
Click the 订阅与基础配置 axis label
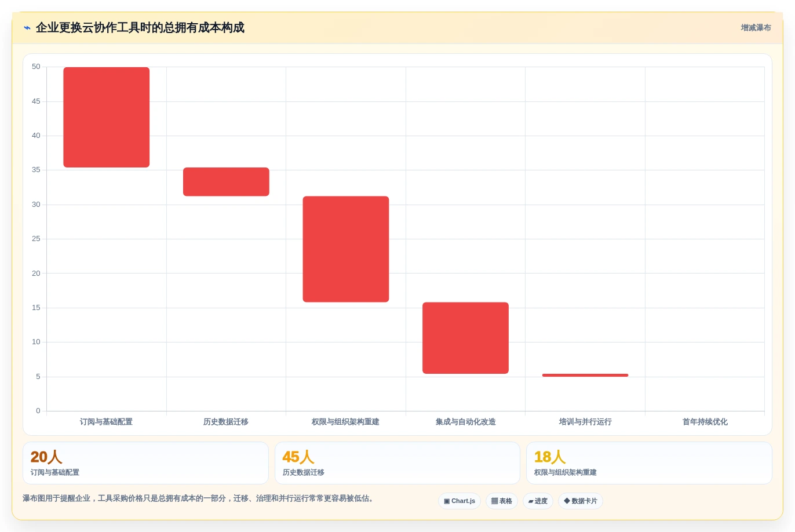(107, 422)
